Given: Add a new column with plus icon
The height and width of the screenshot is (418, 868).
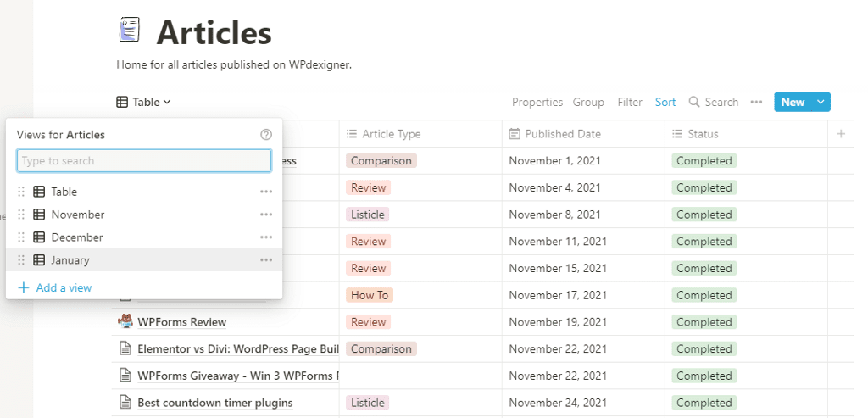Looking at the screenshot, I should (841, 134).
